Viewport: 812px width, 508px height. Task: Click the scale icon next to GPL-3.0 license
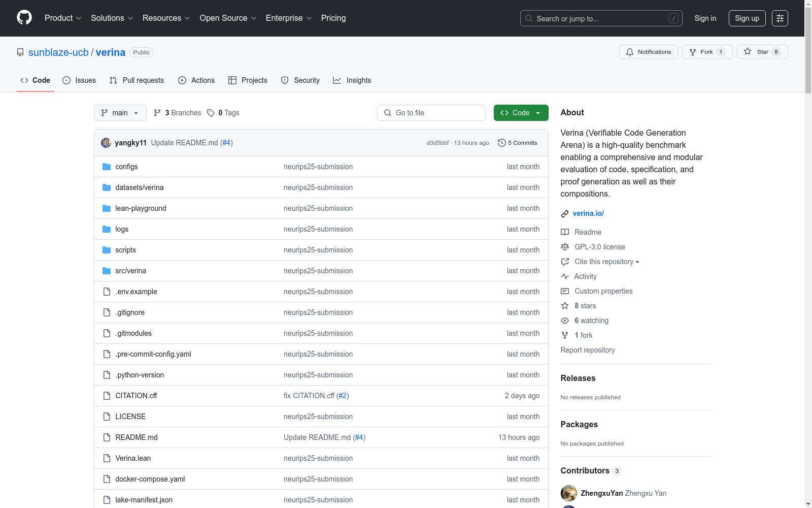tap(565, 247)
